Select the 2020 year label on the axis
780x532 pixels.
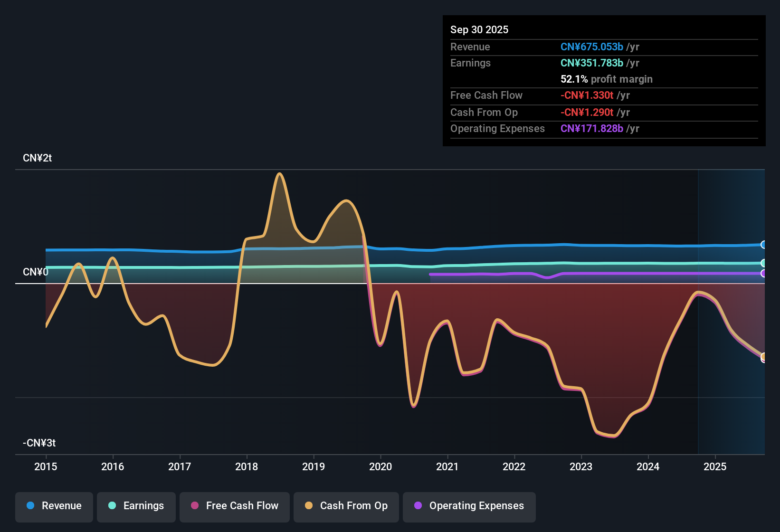tap(380, 467)
